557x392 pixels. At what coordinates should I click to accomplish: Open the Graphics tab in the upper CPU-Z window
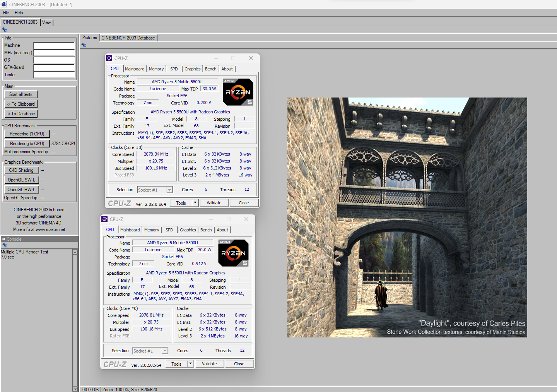[192, 69]
